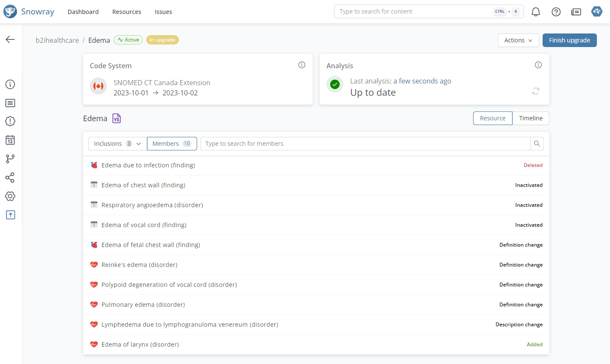Go to the Issues menu
Image resolution: width=610 pixels, height=364 pixels.
click(163, 12)
